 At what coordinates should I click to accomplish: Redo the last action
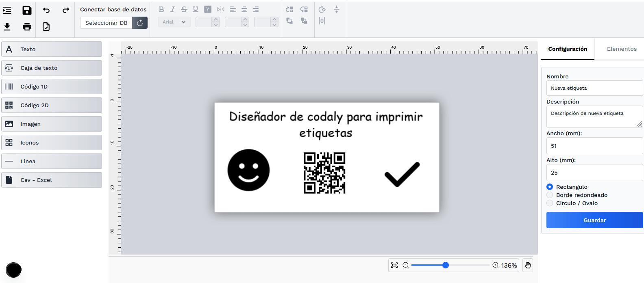coord(66,11)
